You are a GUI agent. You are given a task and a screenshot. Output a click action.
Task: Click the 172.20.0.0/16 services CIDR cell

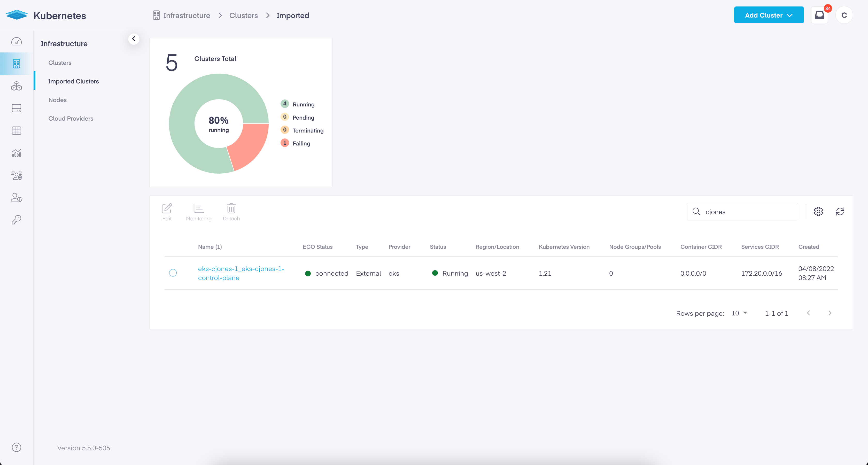pyautogui.click(x=762, y=273)
